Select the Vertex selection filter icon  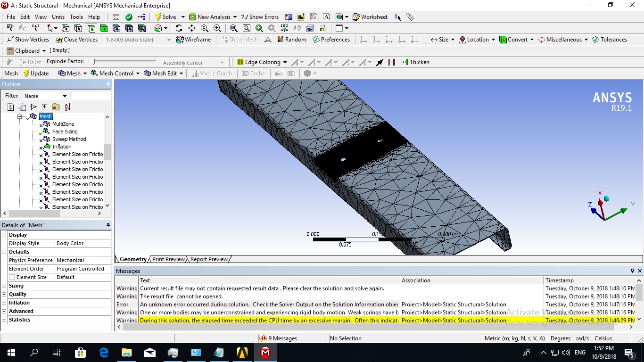tap(66, 28)
